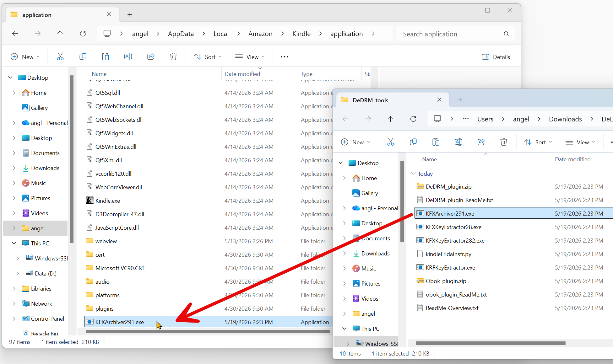This screenshot has width=613, height=364.
Task: Collapse This PC in application sidebar
Action: tap(14, 243)
